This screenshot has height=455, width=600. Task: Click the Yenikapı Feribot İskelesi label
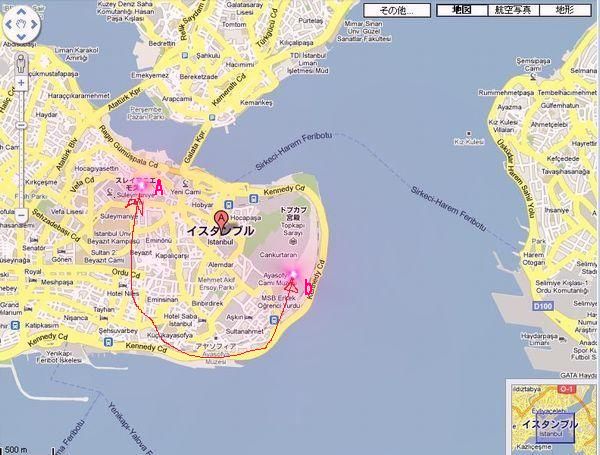click(x=59, y=357)
